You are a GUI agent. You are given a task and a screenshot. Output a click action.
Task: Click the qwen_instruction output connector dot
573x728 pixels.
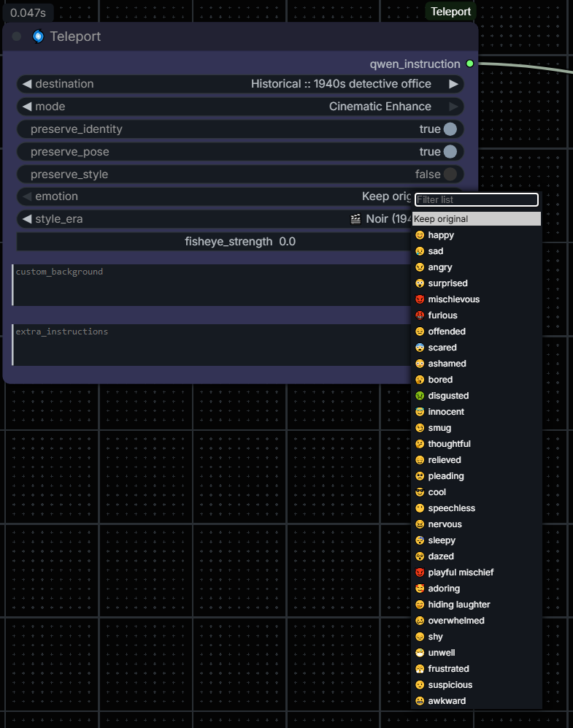[x=470, y=64]
